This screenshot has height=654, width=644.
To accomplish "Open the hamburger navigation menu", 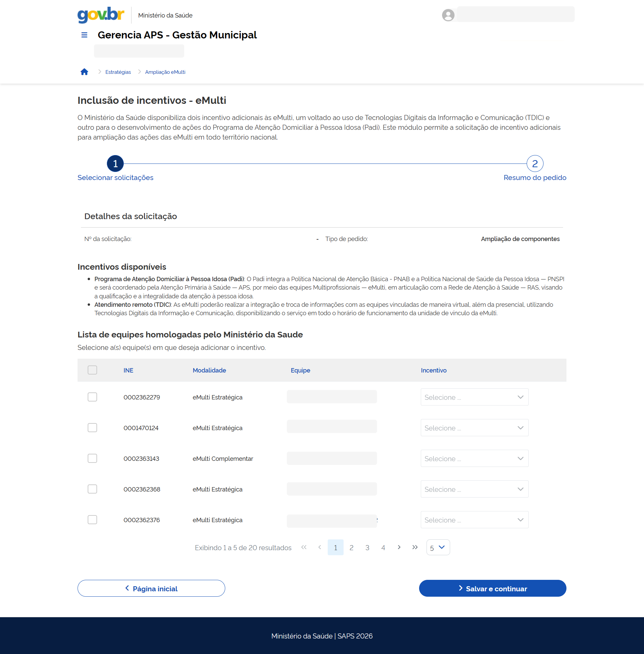I will point(84,35).
